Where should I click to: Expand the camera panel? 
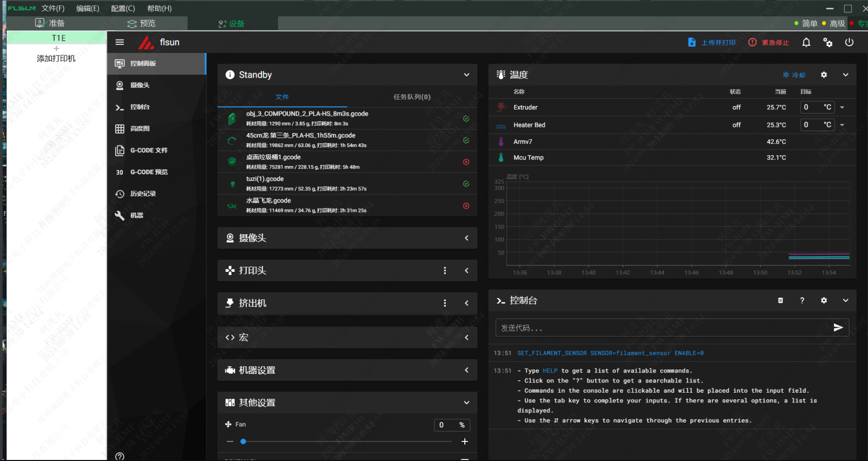click(466, 238)
